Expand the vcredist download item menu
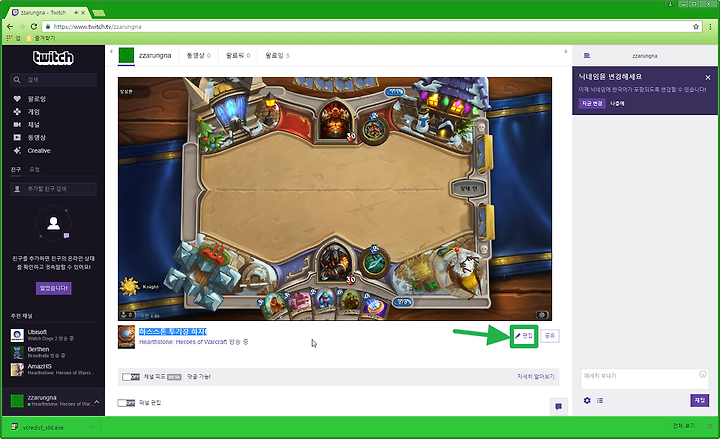 pos(90,427)
